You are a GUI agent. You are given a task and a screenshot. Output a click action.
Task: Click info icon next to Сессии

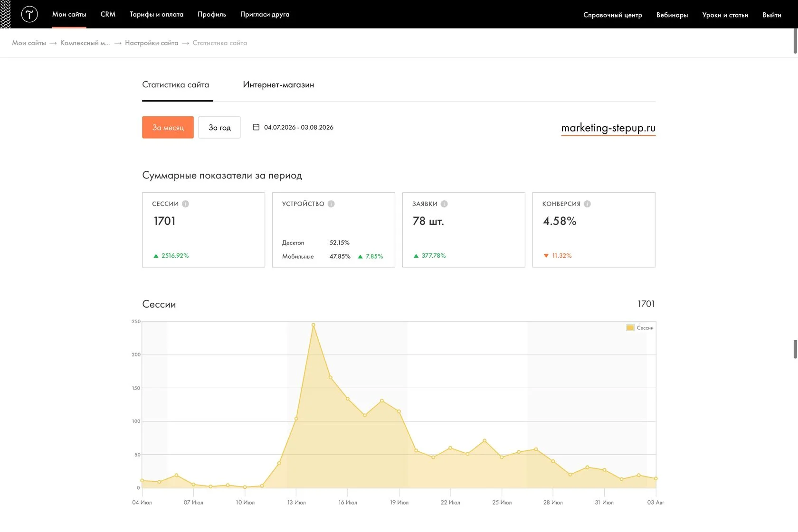point(185,204)
